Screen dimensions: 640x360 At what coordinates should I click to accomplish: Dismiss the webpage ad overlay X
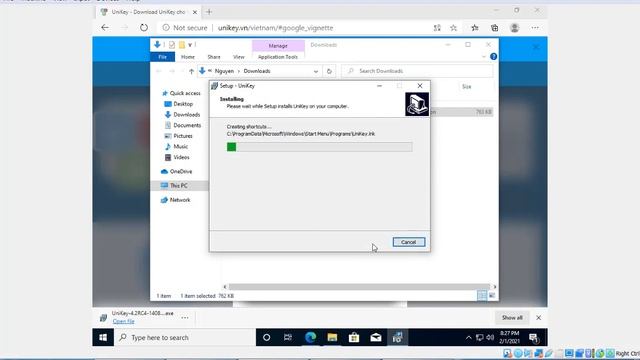click(x=536, y=47)
